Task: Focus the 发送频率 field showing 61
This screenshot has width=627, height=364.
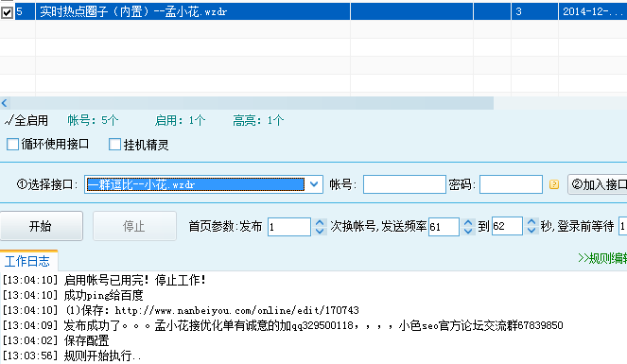Action: pyautogui.click(x=444, y=227)
